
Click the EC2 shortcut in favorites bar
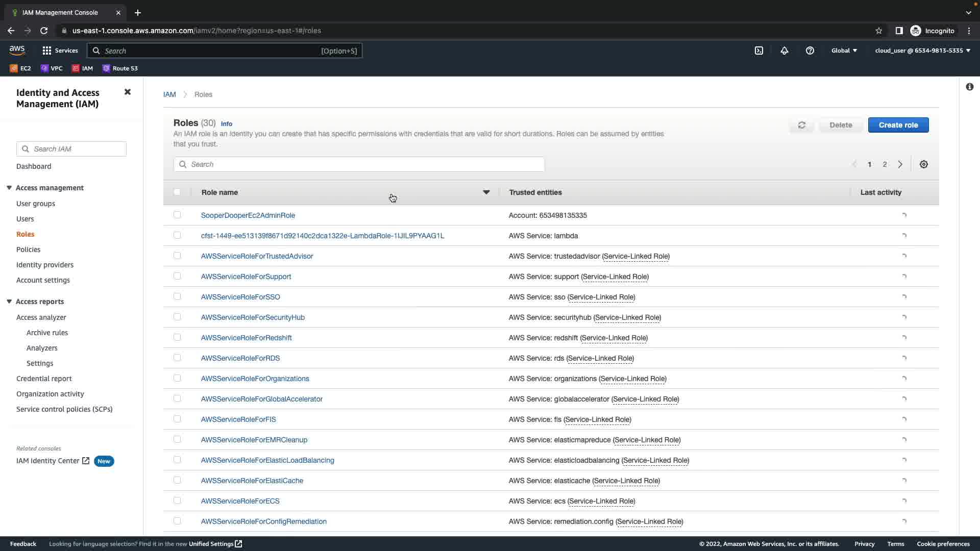[20, 68]
